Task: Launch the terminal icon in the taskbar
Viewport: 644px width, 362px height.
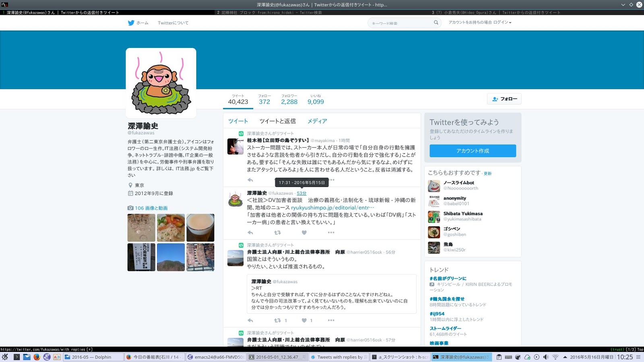Action: 17,357
